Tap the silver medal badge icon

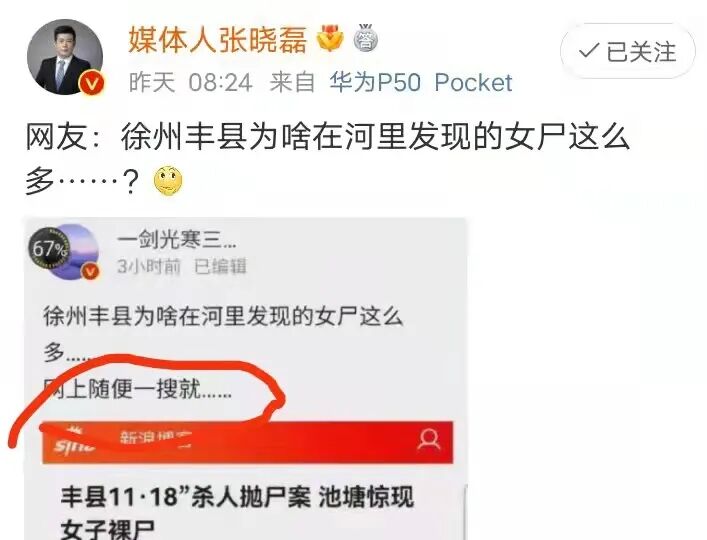365,38
